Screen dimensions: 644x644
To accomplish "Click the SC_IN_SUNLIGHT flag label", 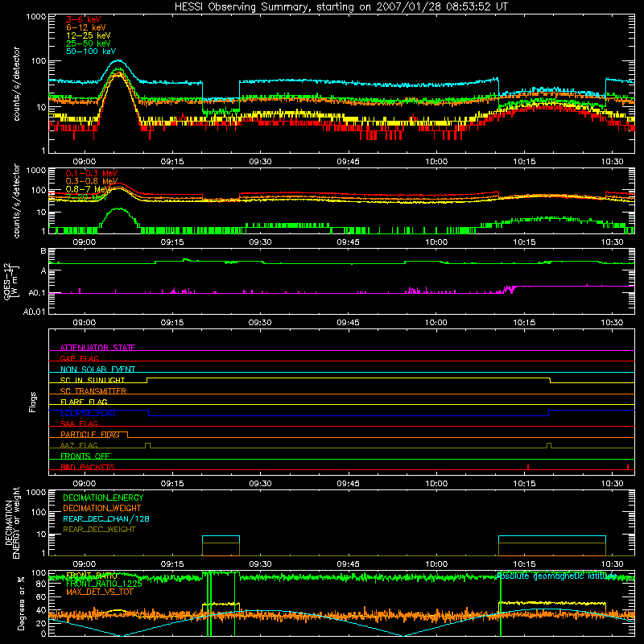I will point(93,380).
